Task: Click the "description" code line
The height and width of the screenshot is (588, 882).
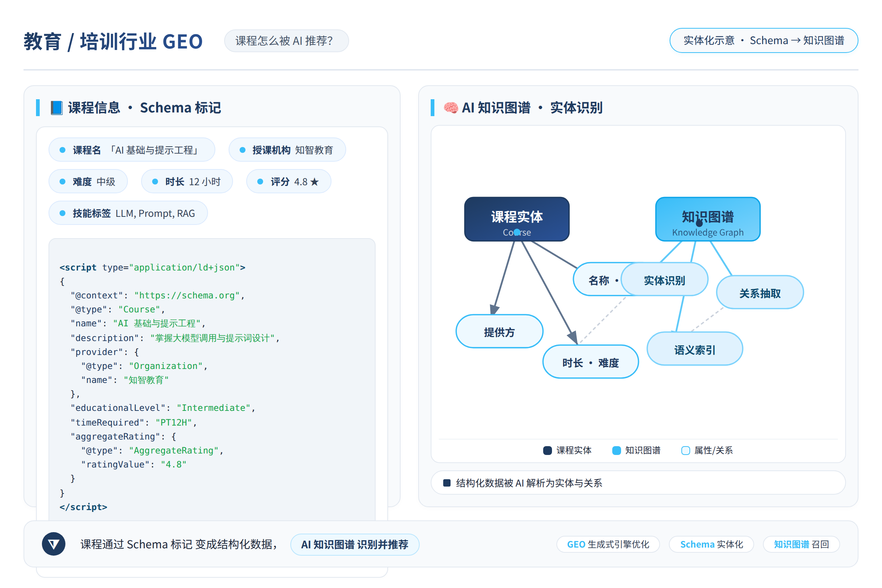Action: [x=175, y=338]
